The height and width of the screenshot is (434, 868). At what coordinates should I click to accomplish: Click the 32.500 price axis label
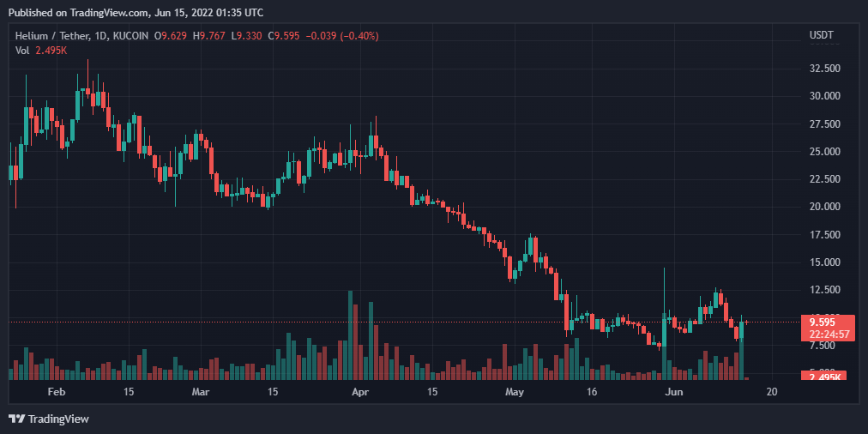click(x=825, y=69)
